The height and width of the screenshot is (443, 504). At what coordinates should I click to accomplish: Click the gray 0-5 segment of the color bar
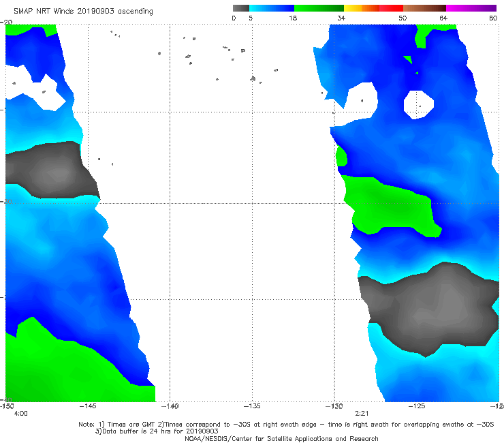pyautogui.click(x=240, y=8)
